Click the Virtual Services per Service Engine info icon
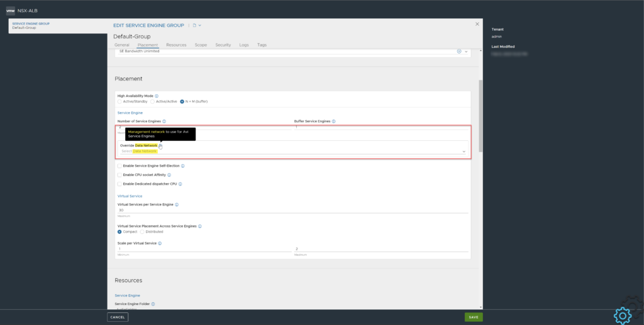644x325 pixels. point(177,204)
